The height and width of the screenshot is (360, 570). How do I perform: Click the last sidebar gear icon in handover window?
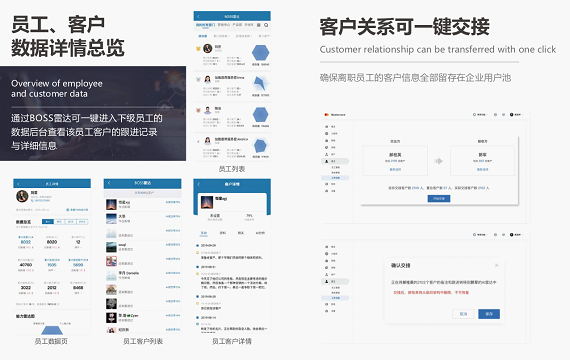326,191
